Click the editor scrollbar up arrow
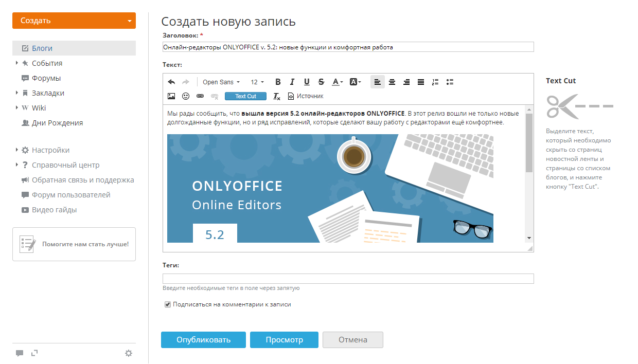Image resolution: width=638 pixels, height=364 pixels. tap(529, 110)
